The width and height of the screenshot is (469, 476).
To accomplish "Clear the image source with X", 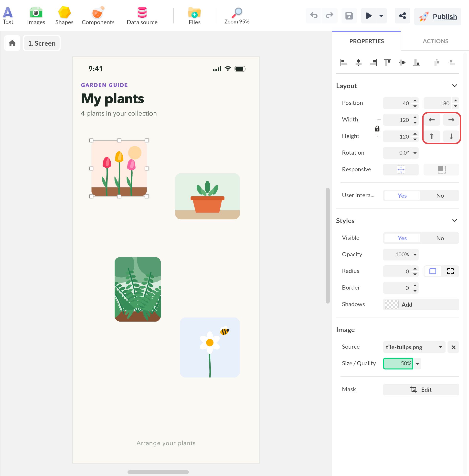I will click(453, 347).
